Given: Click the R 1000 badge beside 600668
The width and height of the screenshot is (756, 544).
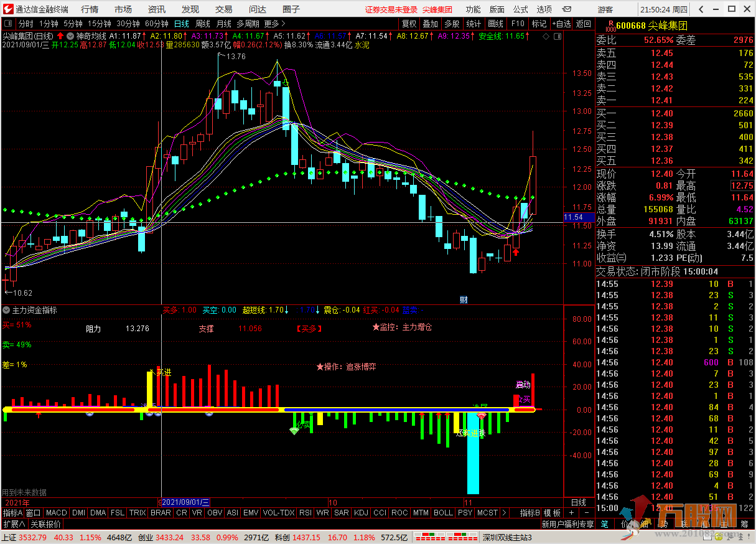Looking at the screenshot, I should 610,25.
